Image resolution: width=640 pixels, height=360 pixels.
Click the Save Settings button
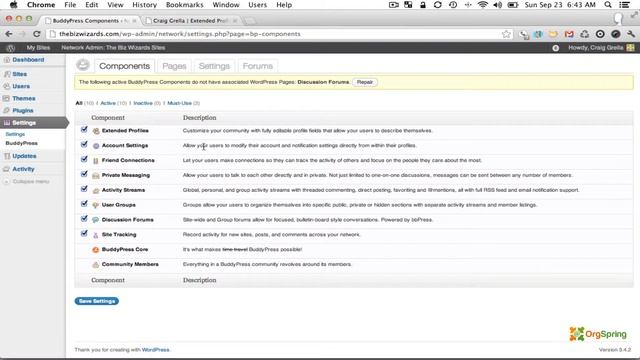point(97,301)
